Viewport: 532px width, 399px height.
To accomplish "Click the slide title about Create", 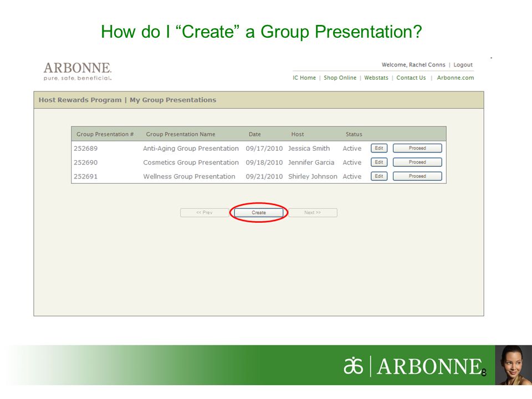I will [x=261, y=32].
